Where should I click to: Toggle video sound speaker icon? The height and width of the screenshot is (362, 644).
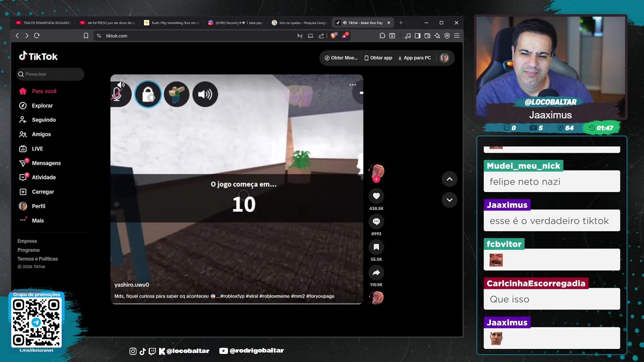coord(120,84)
